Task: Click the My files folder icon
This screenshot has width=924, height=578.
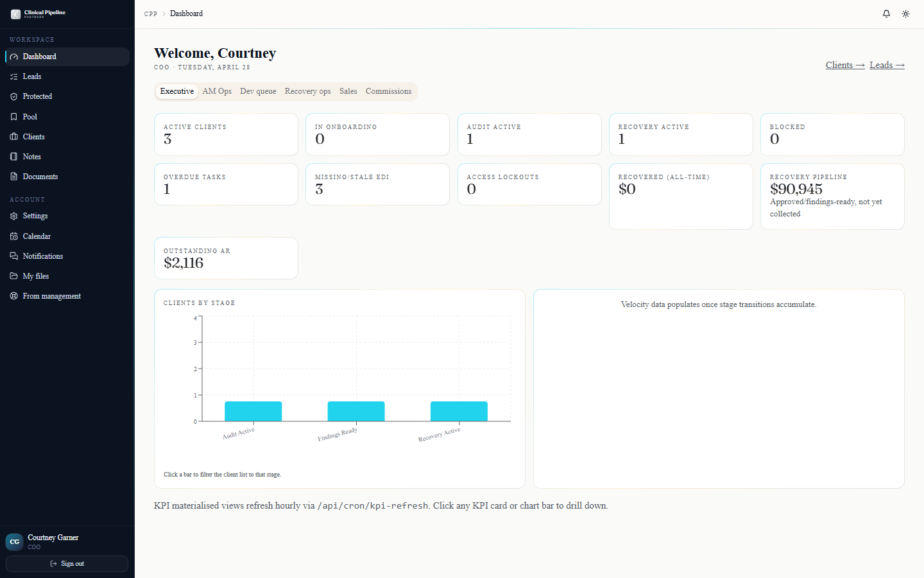Action: pyautogui.click(x=14, y=276)
